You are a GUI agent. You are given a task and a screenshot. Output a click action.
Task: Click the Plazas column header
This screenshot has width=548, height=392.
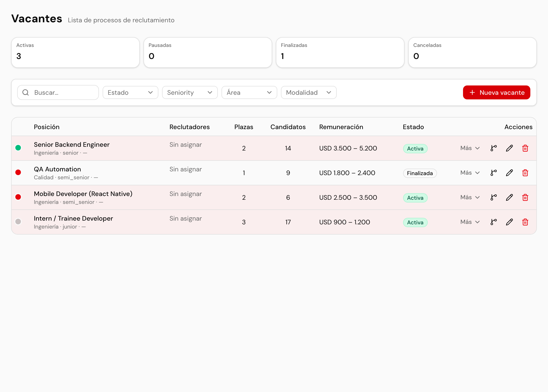coord(244,127)
